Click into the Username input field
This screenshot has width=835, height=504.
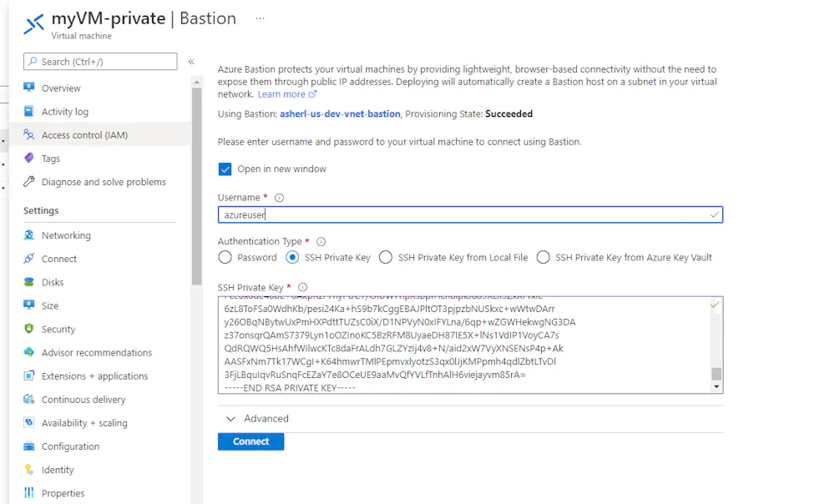[463, 214]
